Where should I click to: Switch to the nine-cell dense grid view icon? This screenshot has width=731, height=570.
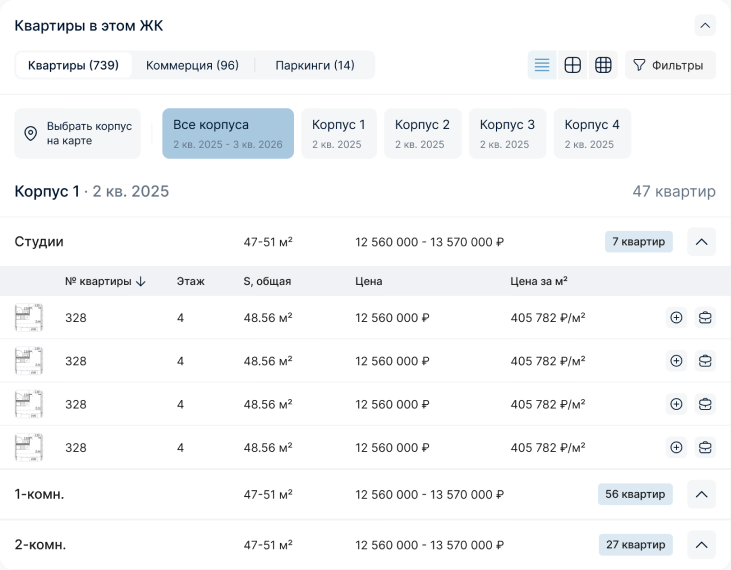click(x=603, y=65)
